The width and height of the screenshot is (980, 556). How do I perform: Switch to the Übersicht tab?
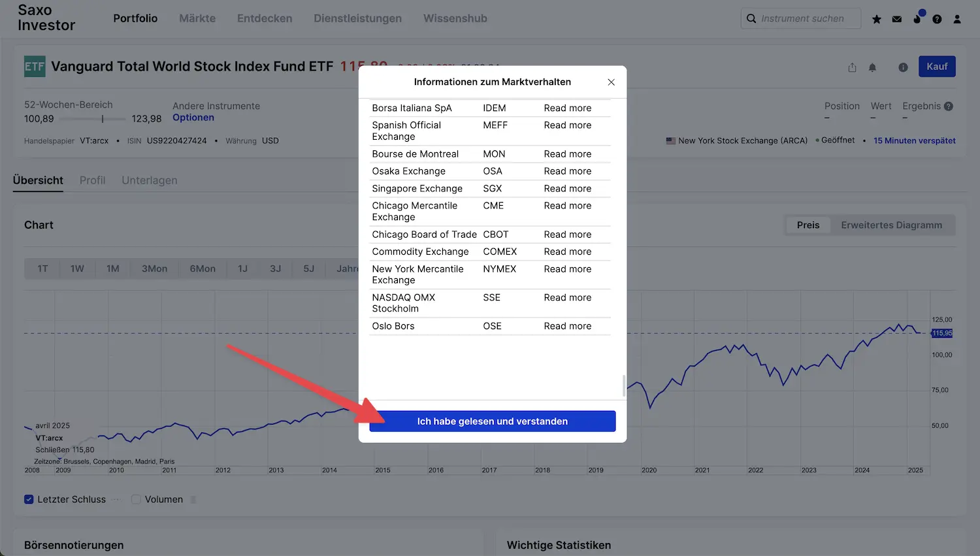[x=38, y=180]
